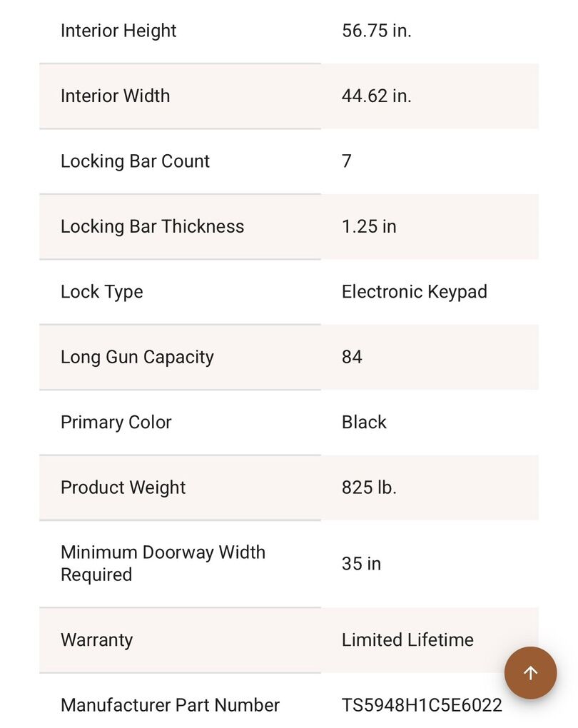
Task: Select the 44.62 in. width value
Action: (x=376, y=96)
